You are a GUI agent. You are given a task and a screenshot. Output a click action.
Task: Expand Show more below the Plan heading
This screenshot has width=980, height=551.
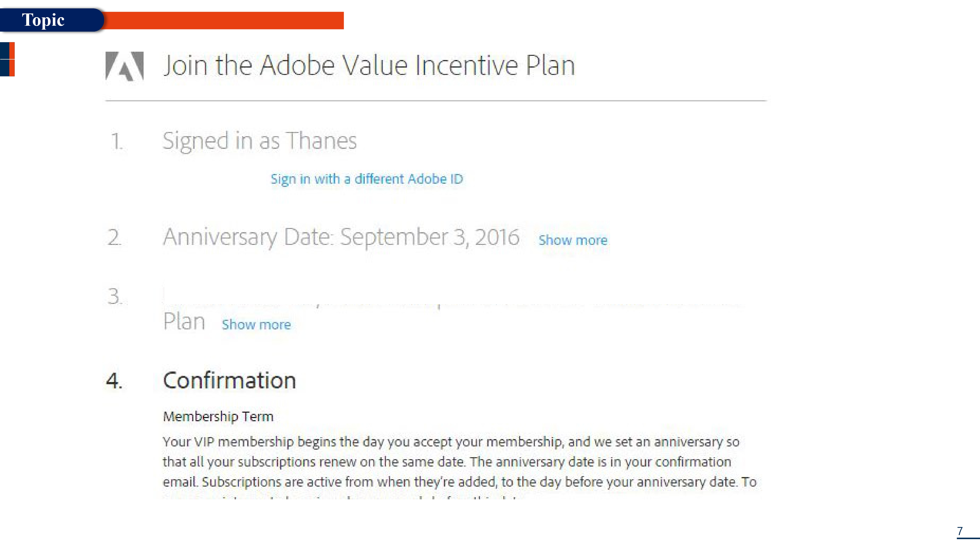pos(257,324)
